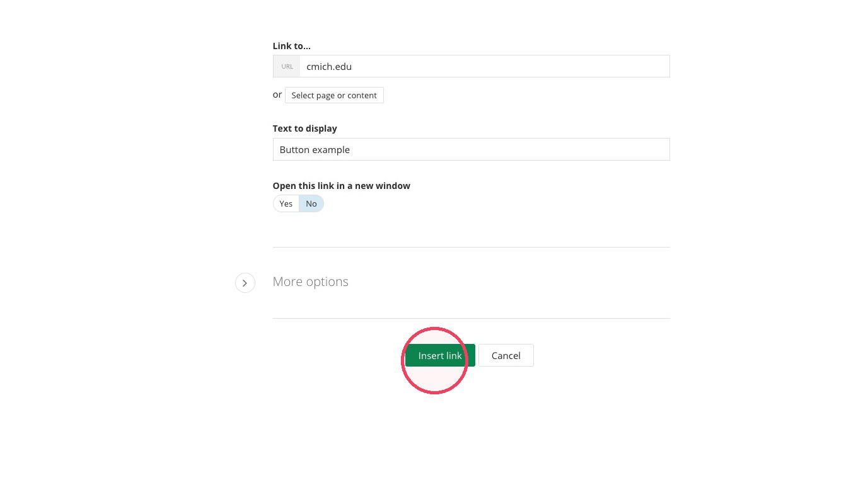Cancel the link insertion dialog
Screen dimensions: 868x485
506,355
